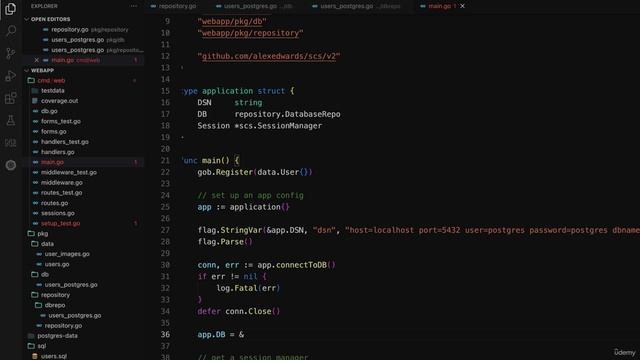This screenshot has width=640, height=360.
Task: Open middleware_test.go file
Action: (69, 172)
